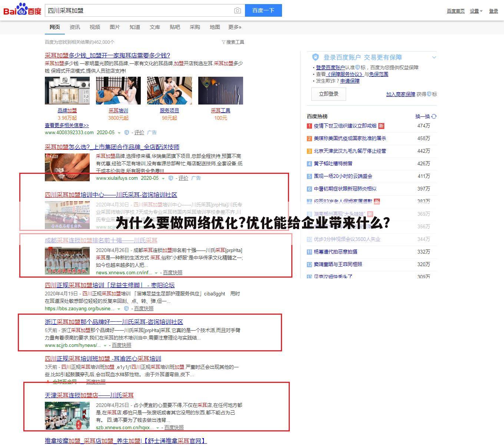
Task: Open the 查看更多相关信息>> link
Action: pos(66,125)
